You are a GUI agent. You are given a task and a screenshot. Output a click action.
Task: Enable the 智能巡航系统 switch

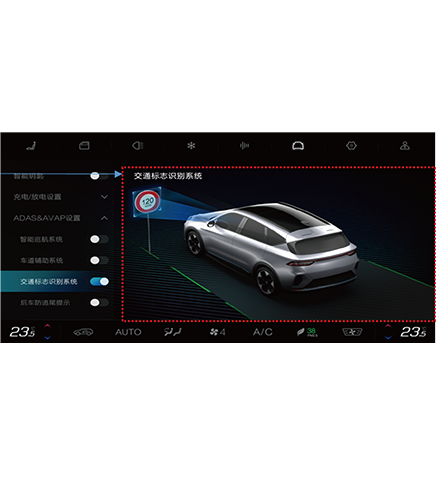[99, 239]
